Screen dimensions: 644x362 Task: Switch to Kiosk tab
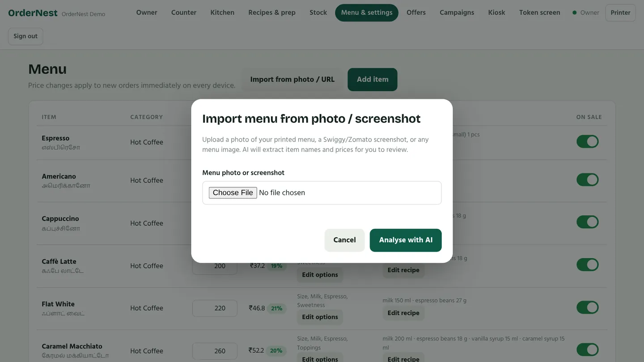click(496, 13)
